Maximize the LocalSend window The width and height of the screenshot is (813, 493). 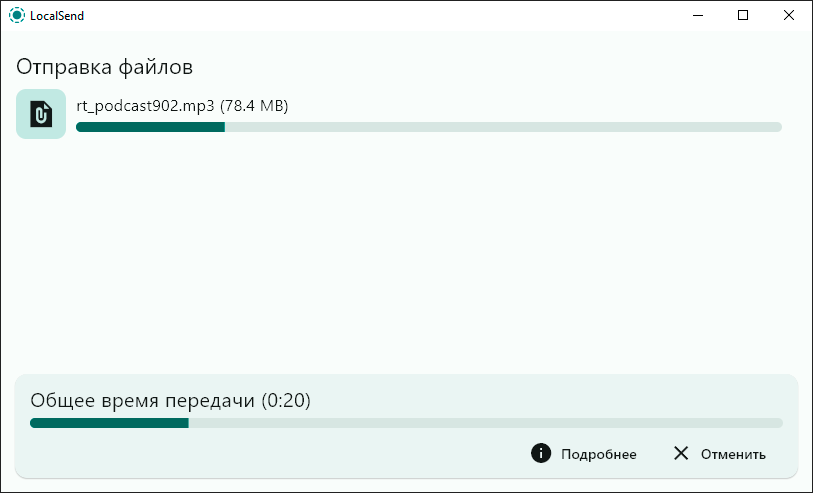point(743,15)
